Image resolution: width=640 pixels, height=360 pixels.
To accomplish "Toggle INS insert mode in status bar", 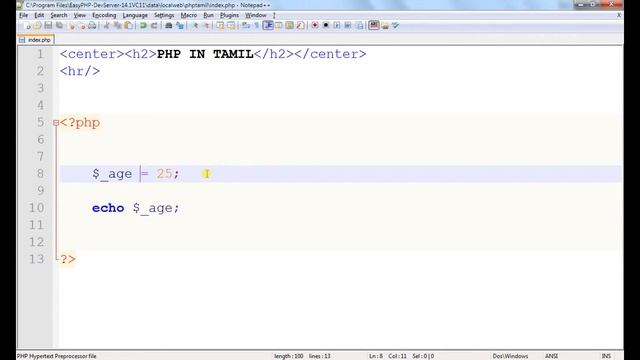I will coord(606,356).
